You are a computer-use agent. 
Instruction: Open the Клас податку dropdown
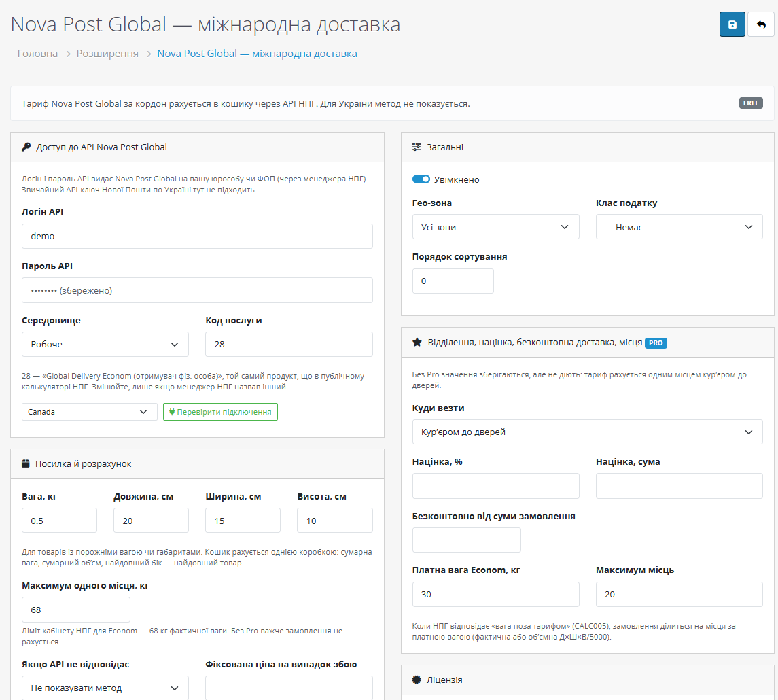click(x=679, y=227)
